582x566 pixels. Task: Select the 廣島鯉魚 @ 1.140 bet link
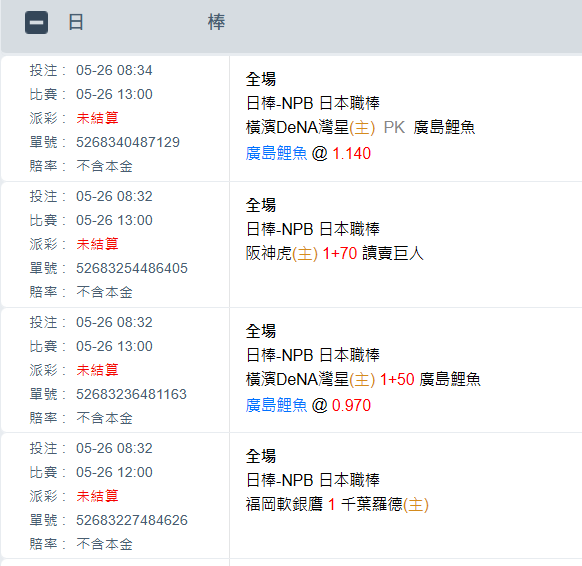pos(308,153)
